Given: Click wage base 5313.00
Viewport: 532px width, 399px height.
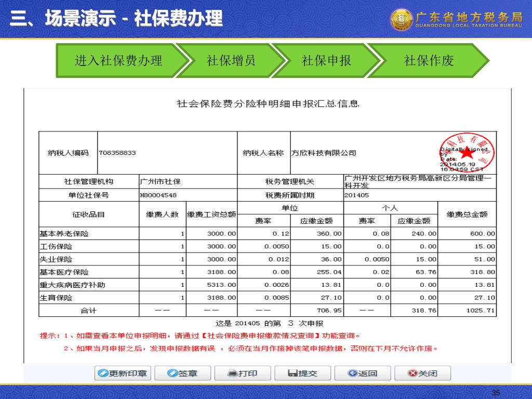Looking at the screenshot, I should click(x=221, y=285).
